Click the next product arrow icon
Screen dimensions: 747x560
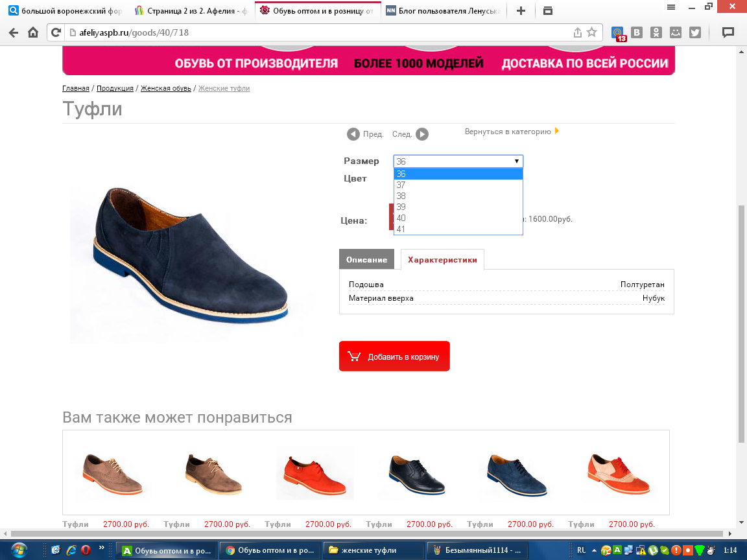[421, 134]
